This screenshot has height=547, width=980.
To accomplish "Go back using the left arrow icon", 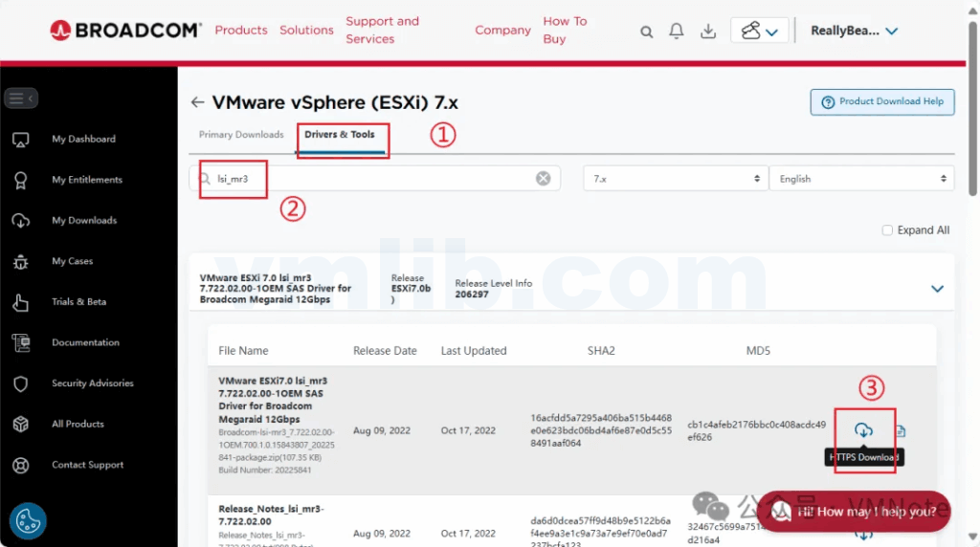I will [197, 102].
